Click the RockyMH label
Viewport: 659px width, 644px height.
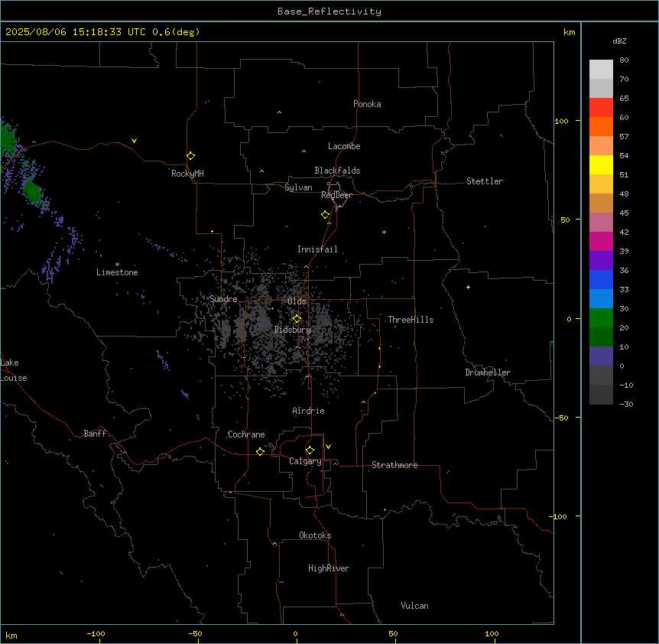pyautogui.click(x=187, y=174)
